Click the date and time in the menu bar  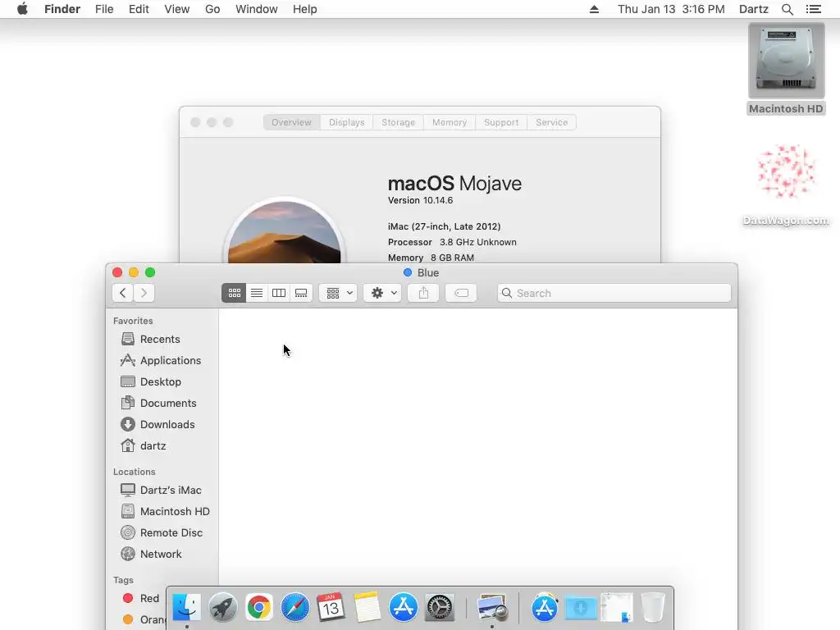(x=671, y=9)
